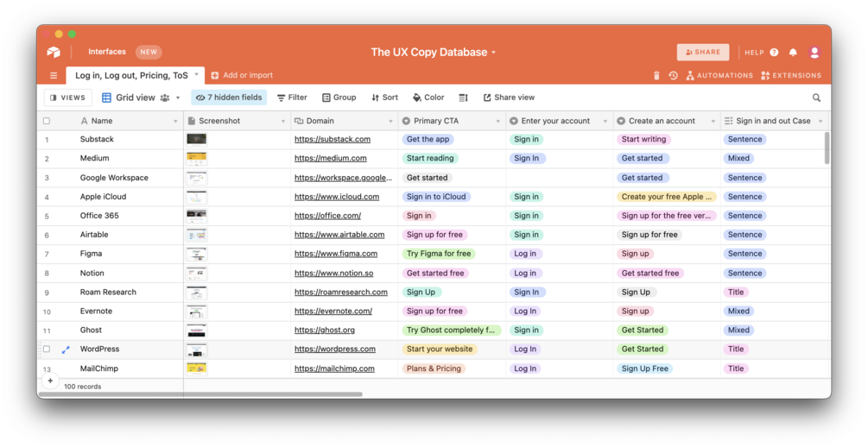Open Extensions panel
This screenshot has width=868, height=447.
point(791,75)
